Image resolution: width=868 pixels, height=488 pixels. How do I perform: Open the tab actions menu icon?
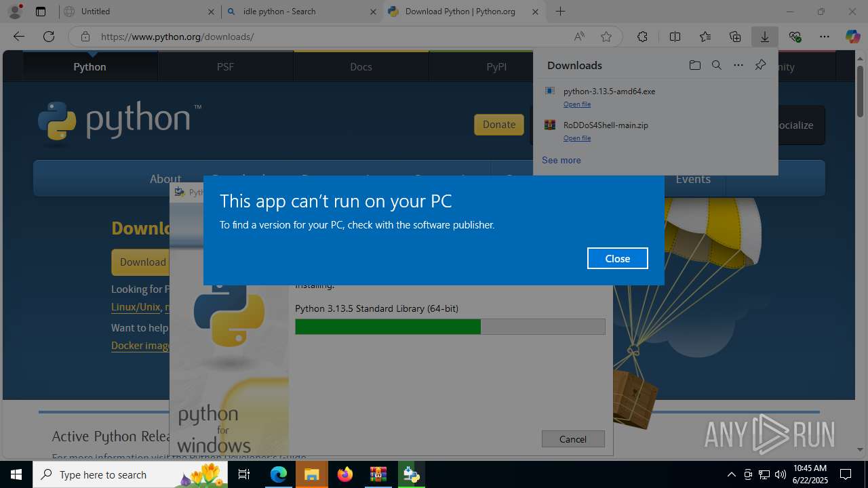(41, 12)
